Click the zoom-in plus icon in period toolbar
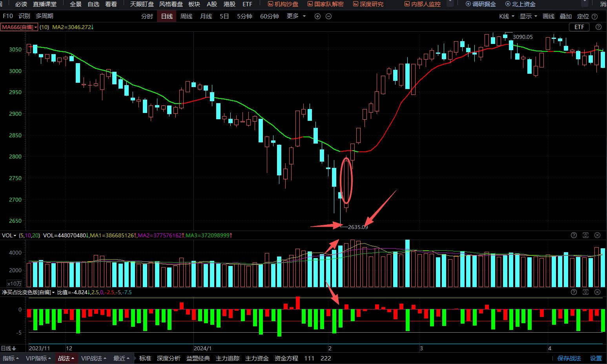607x364 pixels. (x=317, y=16)
